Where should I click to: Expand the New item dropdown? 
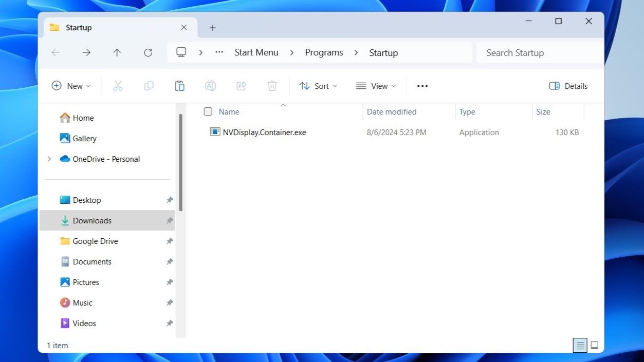[x=71, y=86]
